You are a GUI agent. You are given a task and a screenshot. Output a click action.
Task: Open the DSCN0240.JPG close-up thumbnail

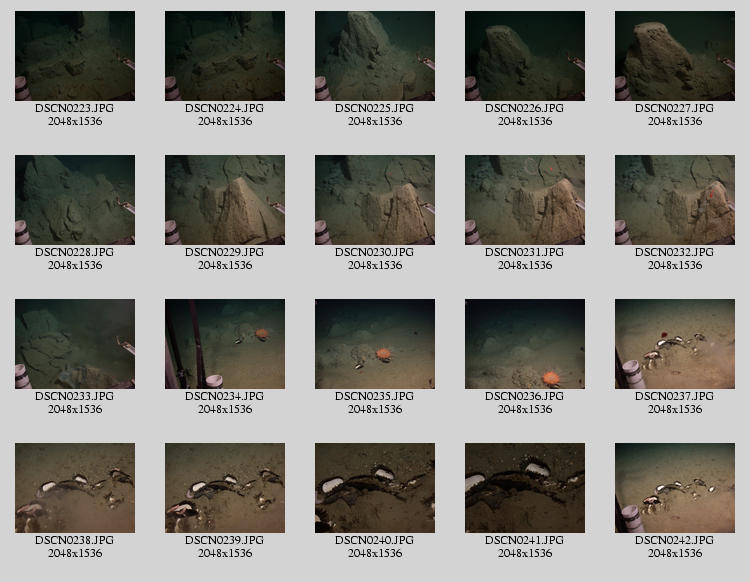click(x=375, y=488)
